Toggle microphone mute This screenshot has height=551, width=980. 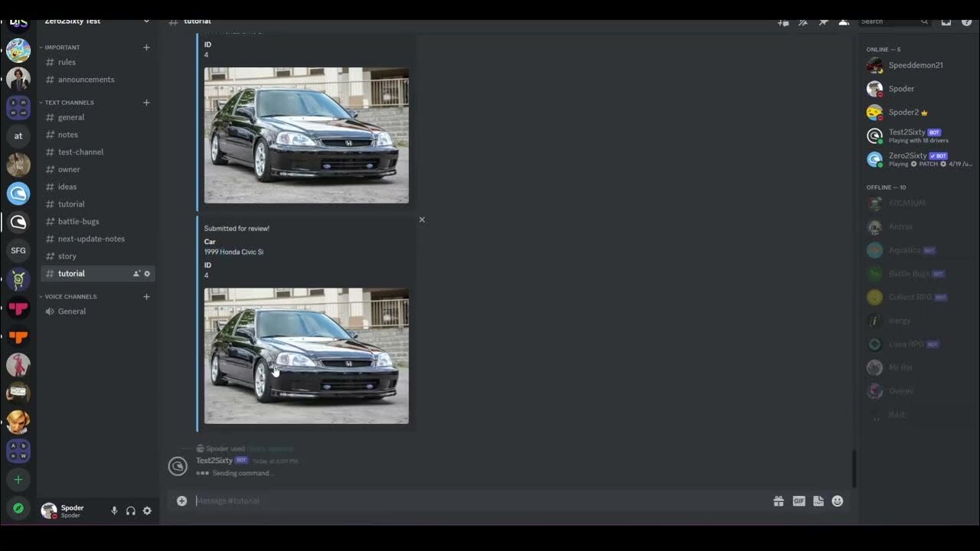114,511
